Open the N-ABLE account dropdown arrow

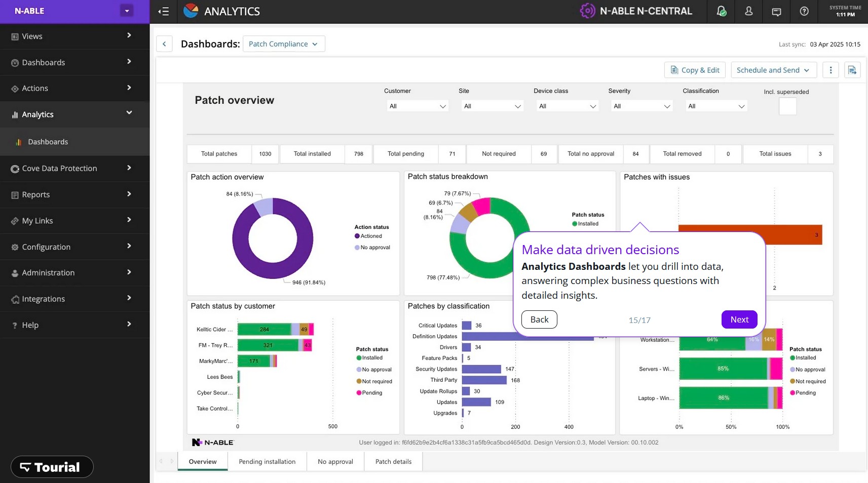(127, 11)
